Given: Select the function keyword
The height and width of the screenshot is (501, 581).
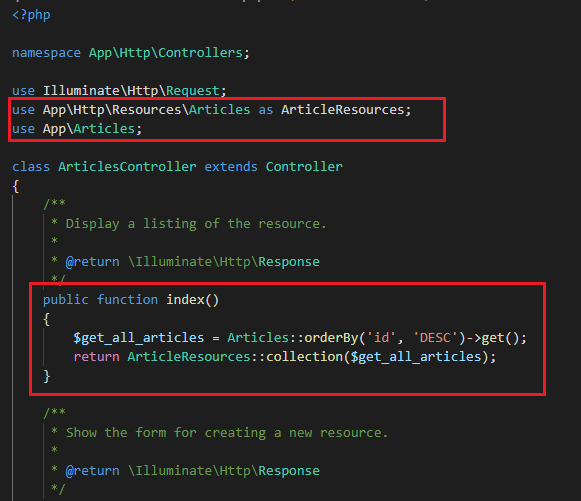Looking at the screenshot, I should pos(127,300).
